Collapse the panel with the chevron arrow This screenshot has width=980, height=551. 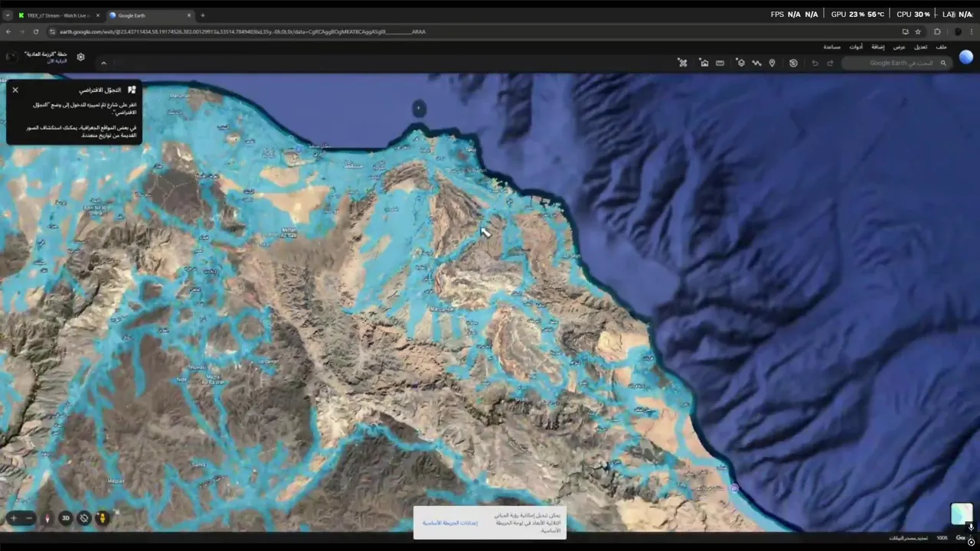point(103,63)
